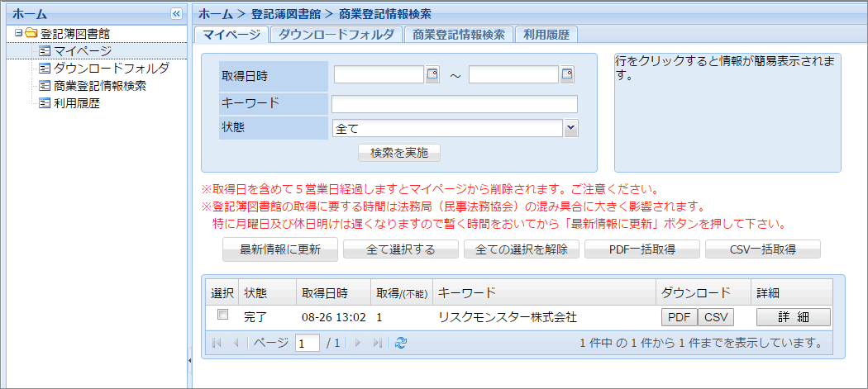This screenshot has height=389, width=868.
Task: Go to the next page arrow
Action: pos(359,343)
